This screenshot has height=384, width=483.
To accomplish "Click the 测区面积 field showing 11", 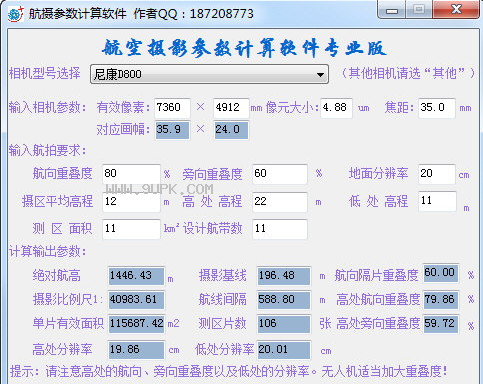I will 131,229.
